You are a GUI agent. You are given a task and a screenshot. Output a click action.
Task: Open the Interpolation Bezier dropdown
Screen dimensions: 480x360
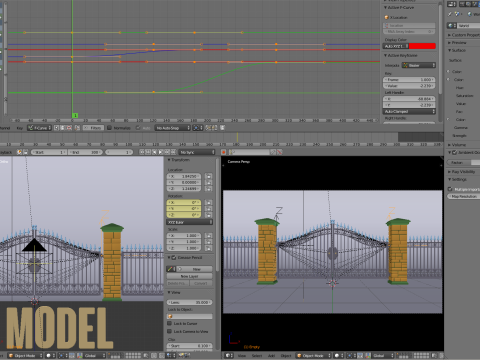[419, 65]
